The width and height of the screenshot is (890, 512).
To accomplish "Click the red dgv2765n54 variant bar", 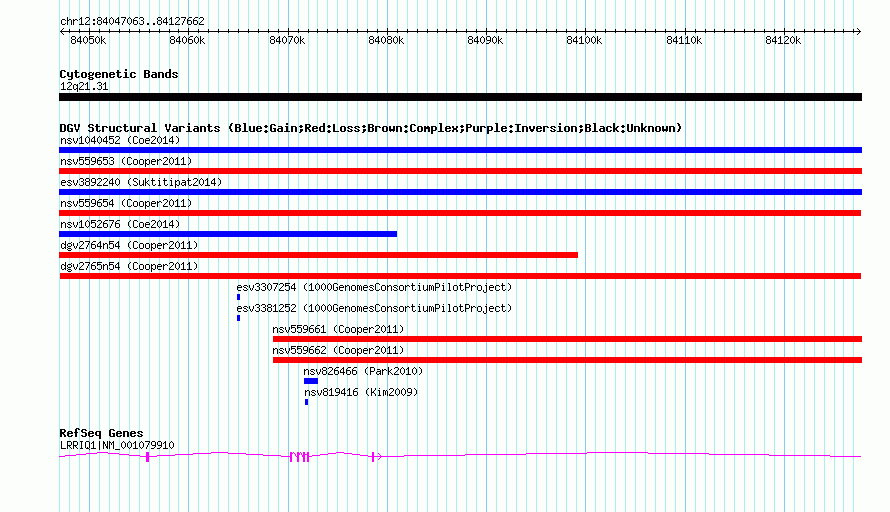I will [460, 276].
